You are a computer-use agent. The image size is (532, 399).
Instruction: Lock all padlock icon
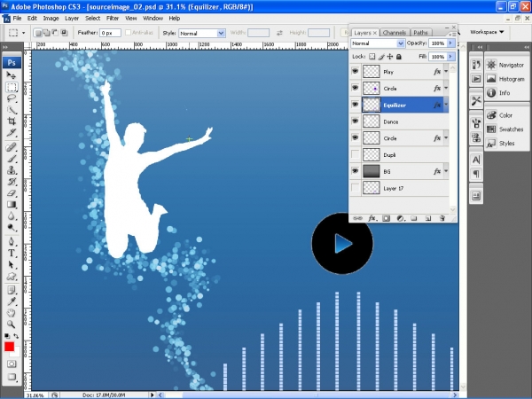(x=399, y=57)
